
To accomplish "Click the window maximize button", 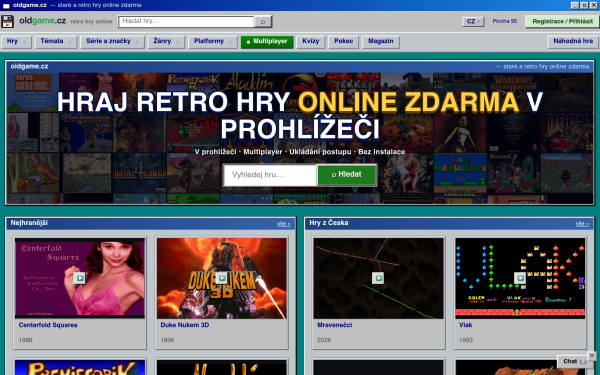I will [x=584, y=5].
